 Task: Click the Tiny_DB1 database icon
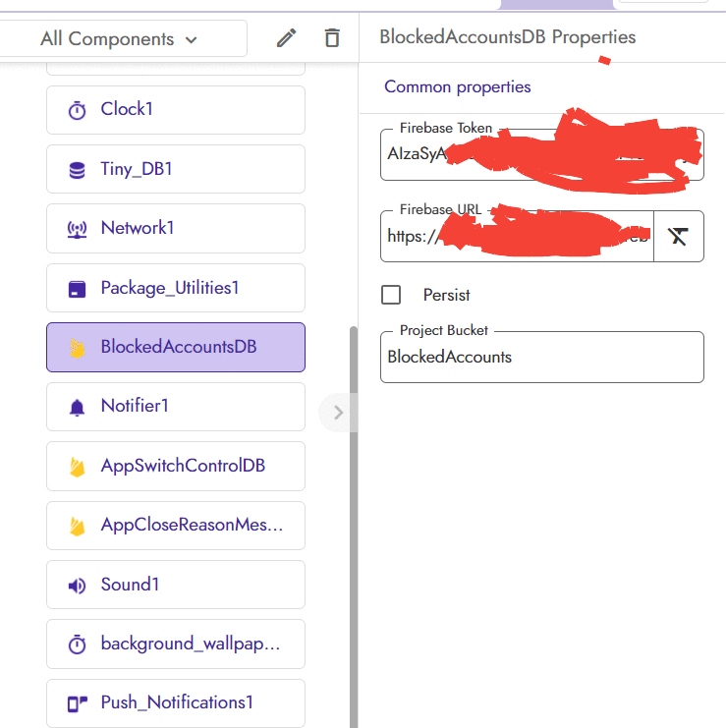tap(77, 170)
